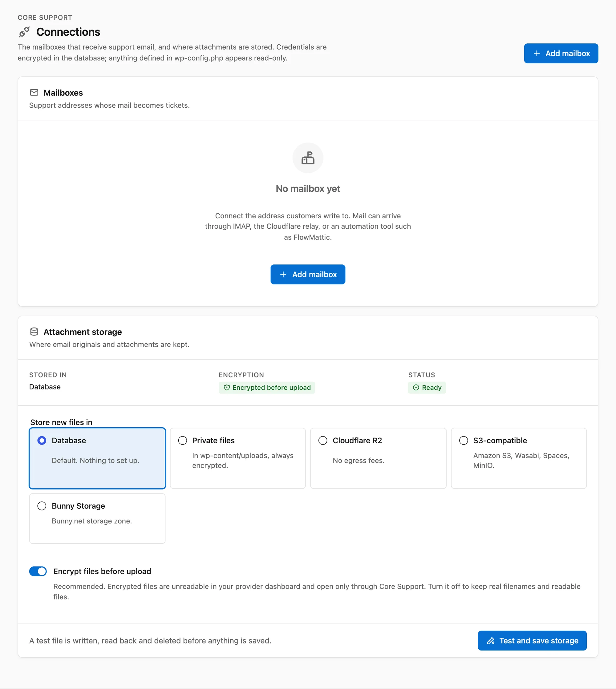Click the Encrypted before upload badge
616x689 pixels.
(267, 387)
